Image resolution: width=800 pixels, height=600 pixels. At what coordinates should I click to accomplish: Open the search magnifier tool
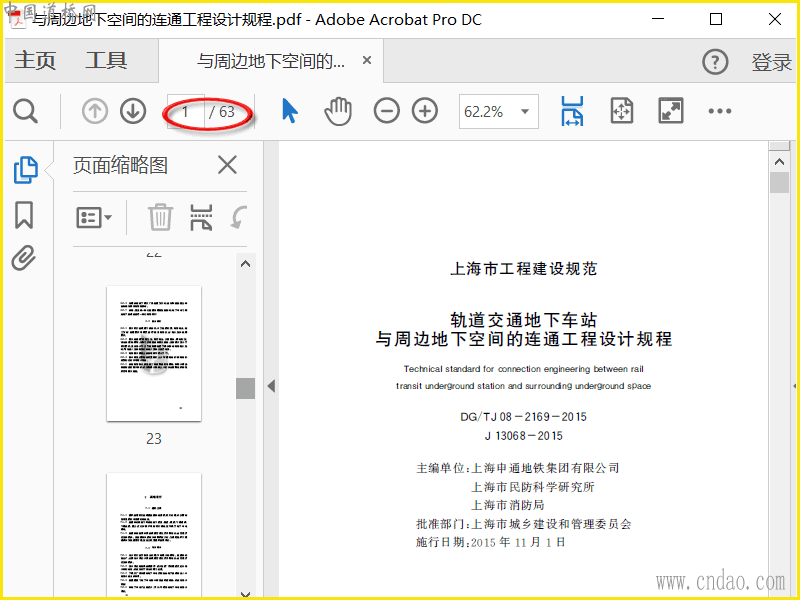[26, 111]
